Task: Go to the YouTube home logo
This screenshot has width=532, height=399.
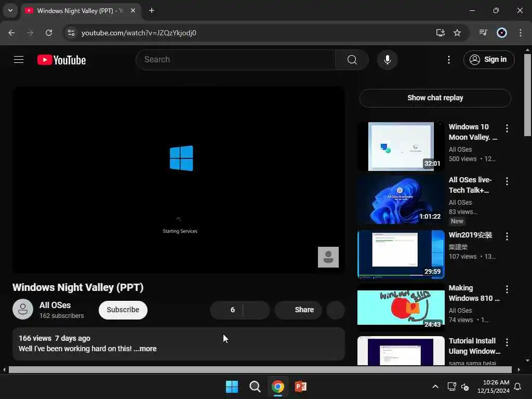Action: tap(61, 60)
